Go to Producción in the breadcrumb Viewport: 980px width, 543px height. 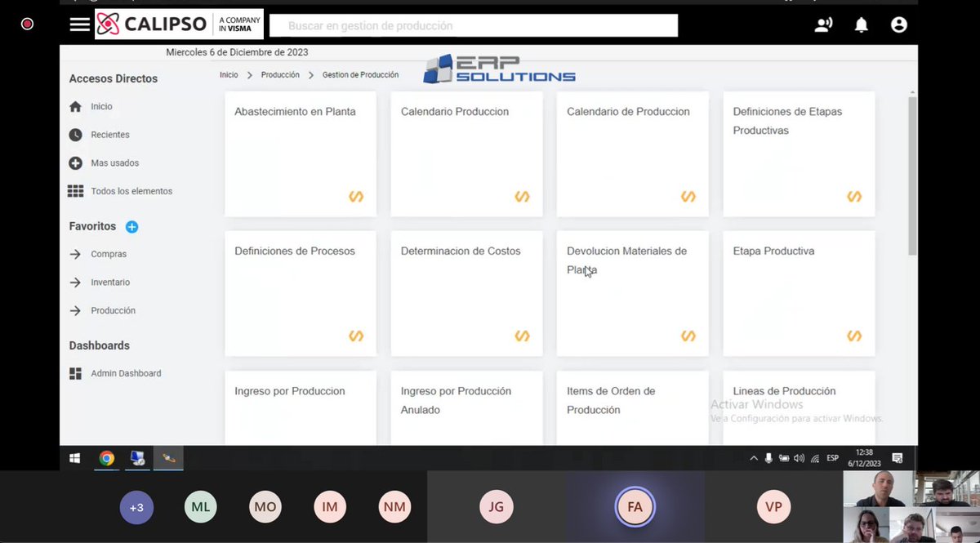pyautogui.click(x=280, y=74)
